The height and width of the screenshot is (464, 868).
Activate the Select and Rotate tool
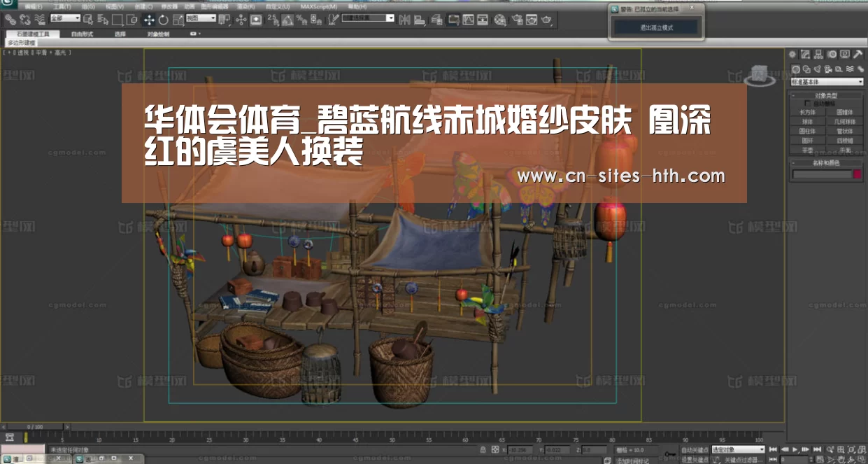[164, 20]
